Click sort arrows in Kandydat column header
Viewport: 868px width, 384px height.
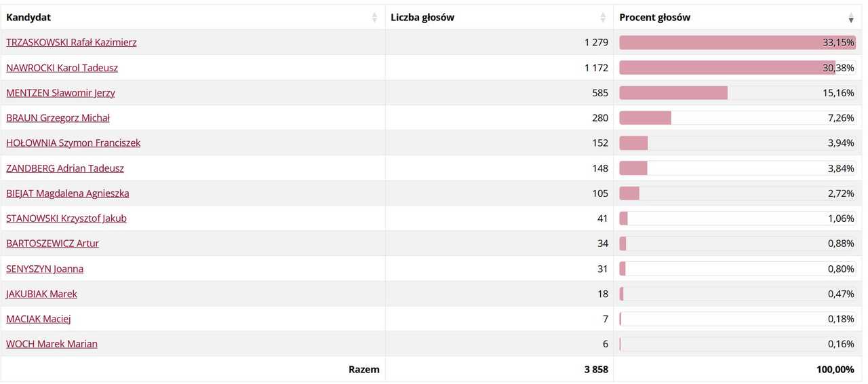pos(374,18)
